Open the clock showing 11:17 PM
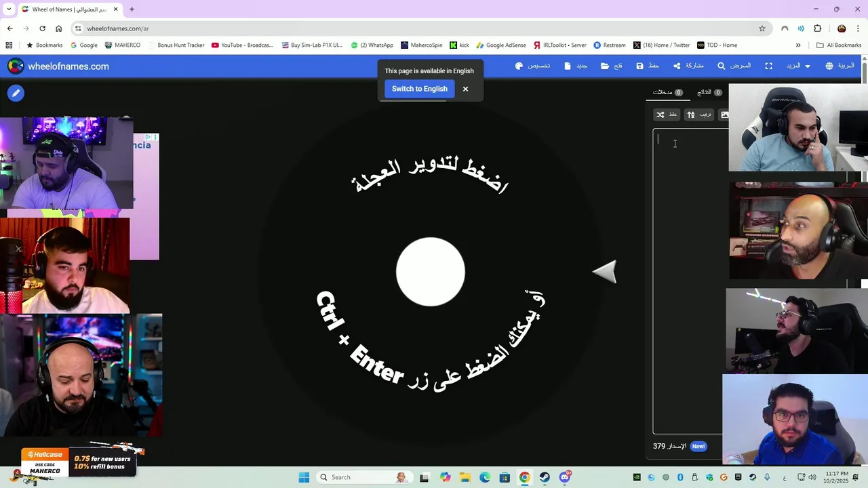The image size is (868, 488). [x=837, y=477]
